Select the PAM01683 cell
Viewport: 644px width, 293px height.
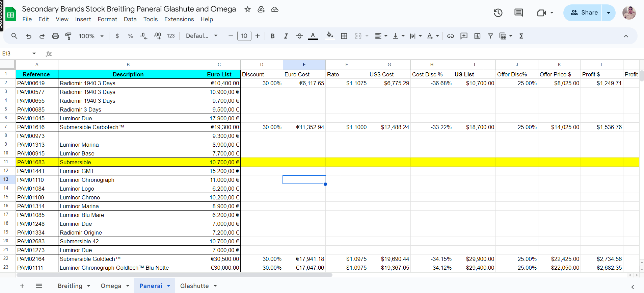(37, 162)
